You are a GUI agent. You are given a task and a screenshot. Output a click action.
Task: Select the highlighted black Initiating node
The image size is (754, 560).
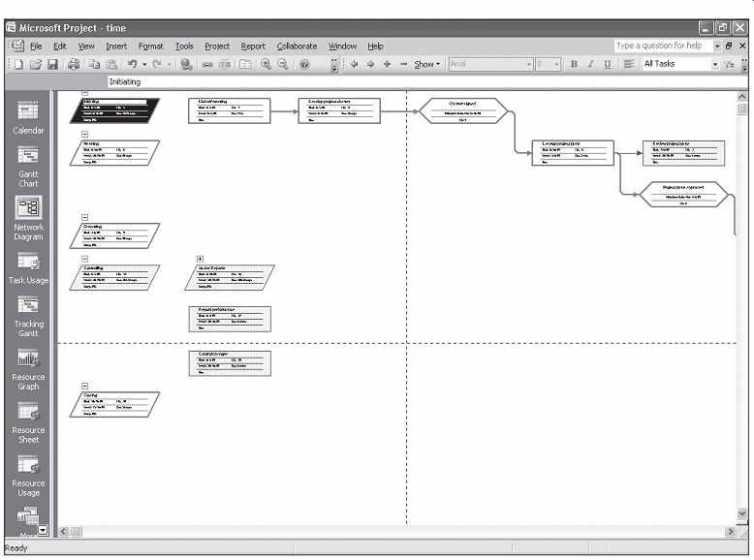pyautogui.click(x=114, y=110)
